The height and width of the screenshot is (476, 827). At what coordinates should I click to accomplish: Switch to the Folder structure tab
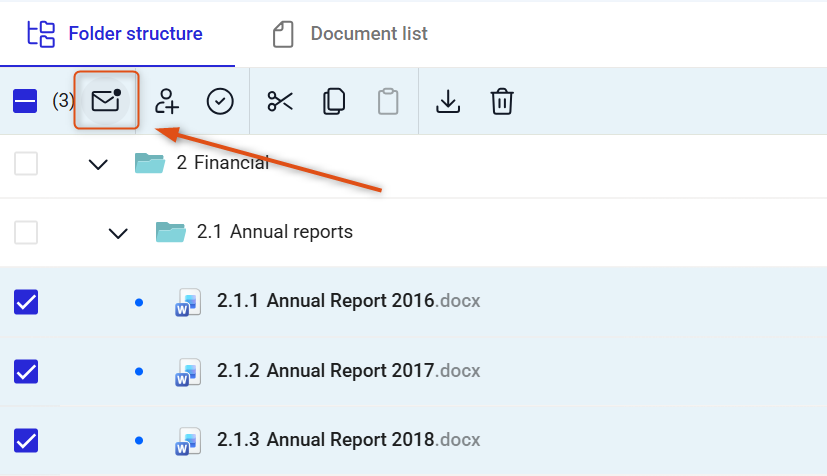click(x=115, y=34)
